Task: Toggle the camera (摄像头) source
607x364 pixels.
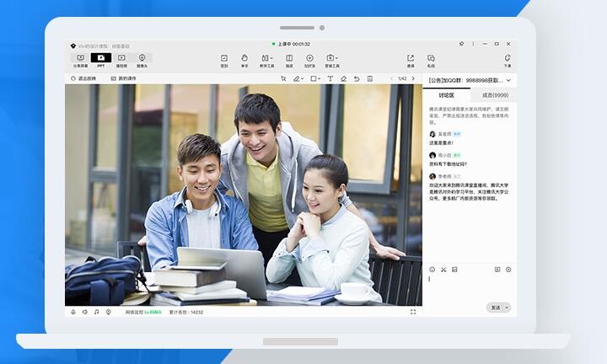Action: pyautogui.click(x=142, y=60)
